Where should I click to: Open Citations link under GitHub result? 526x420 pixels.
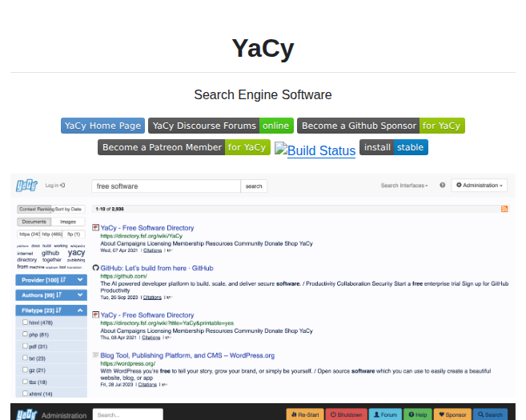pyautogui.click(x=152, y=298)
